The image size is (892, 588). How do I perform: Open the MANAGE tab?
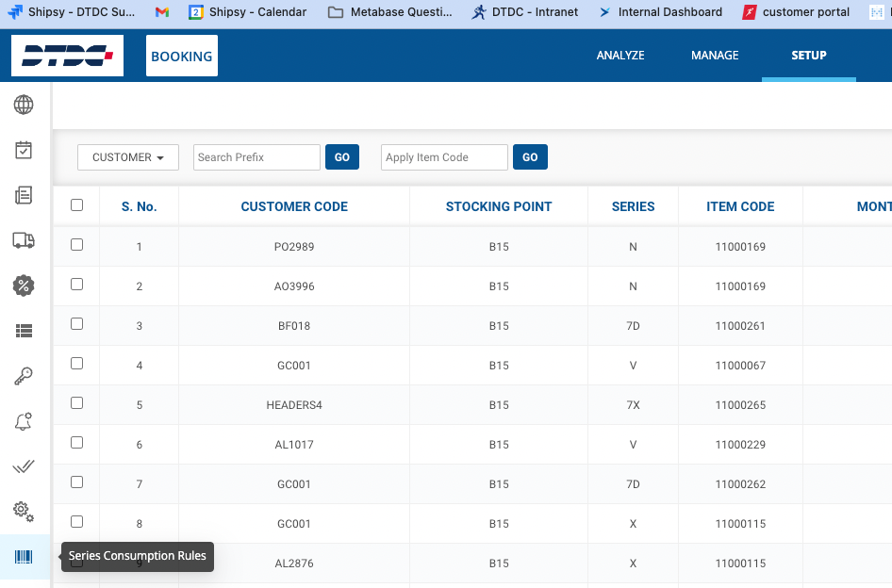[x=715, y=56]
